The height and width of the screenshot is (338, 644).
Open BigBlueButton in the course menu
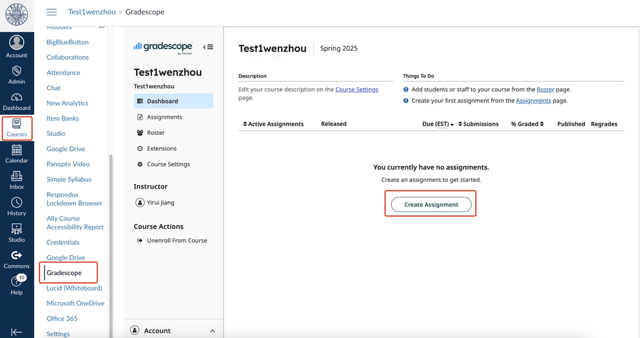tap(67, 42)
